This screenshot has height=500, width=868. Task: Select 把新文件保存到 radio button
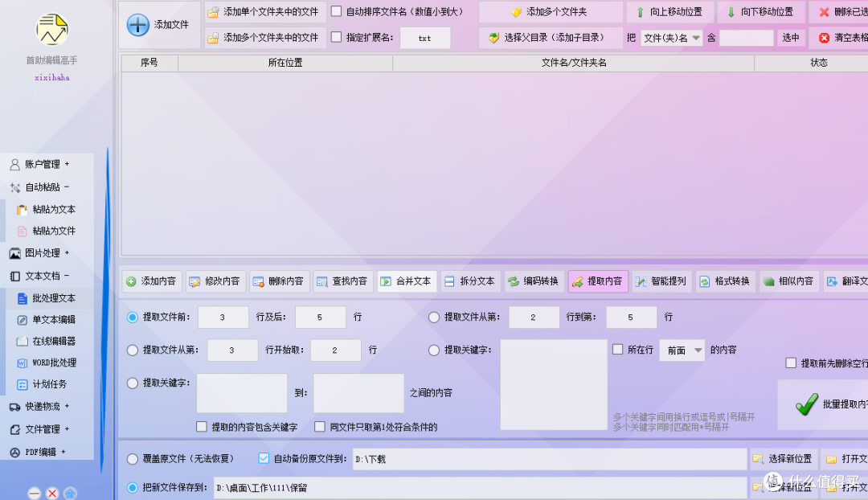point(133,488)
